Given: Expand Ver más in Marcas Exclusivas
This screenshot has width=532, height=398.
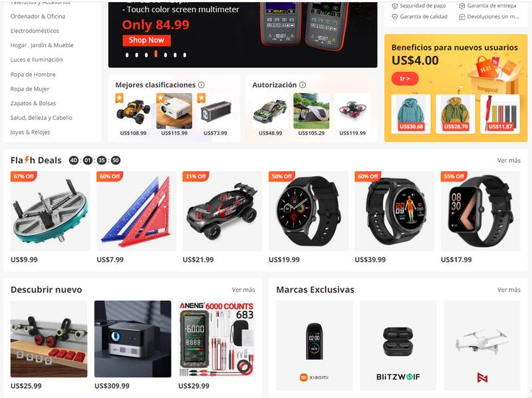Looking at the screenshot, I should [x=509, y=290].
